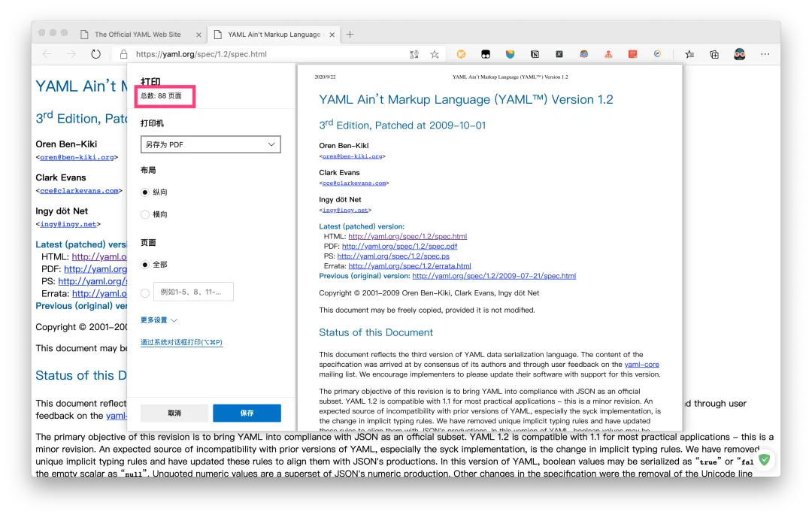This screenshot has height=518, width=812.
Task: Open the red tree-shaped extension icon
Action: [x=608, y=54]
